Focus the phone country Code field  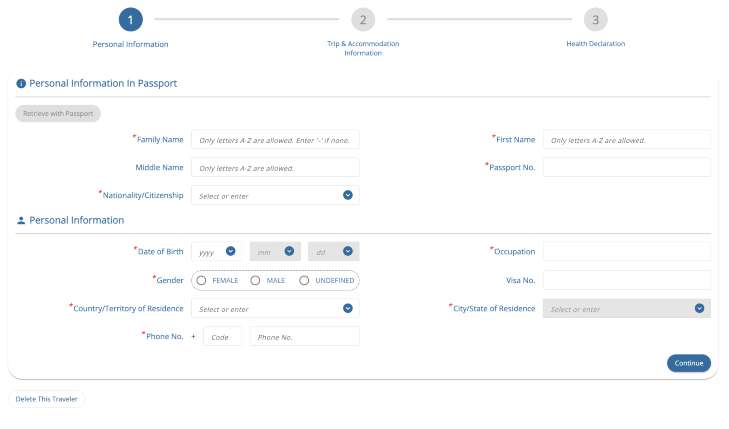pyautogui.click(x=222, y=337)
